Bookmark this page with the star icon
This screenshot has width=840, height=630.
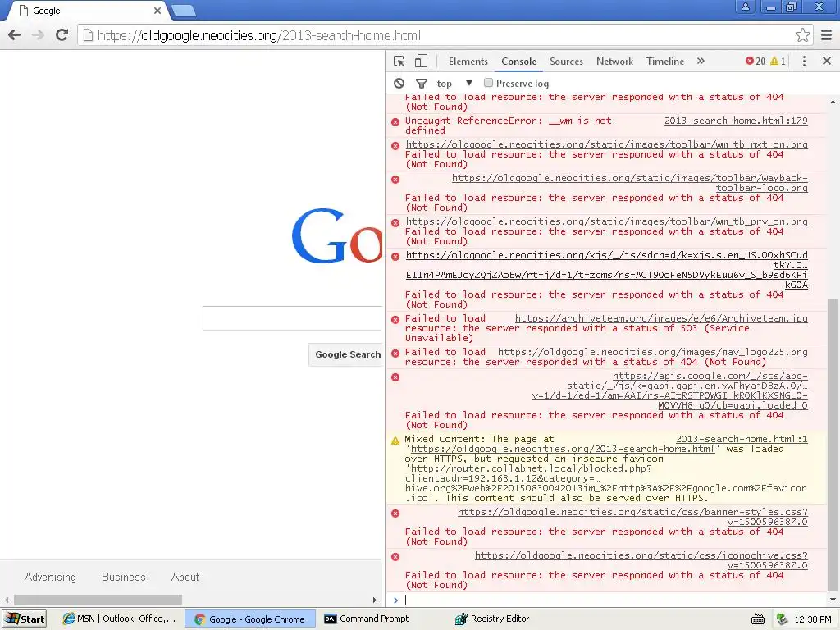(x=802, y=35)
